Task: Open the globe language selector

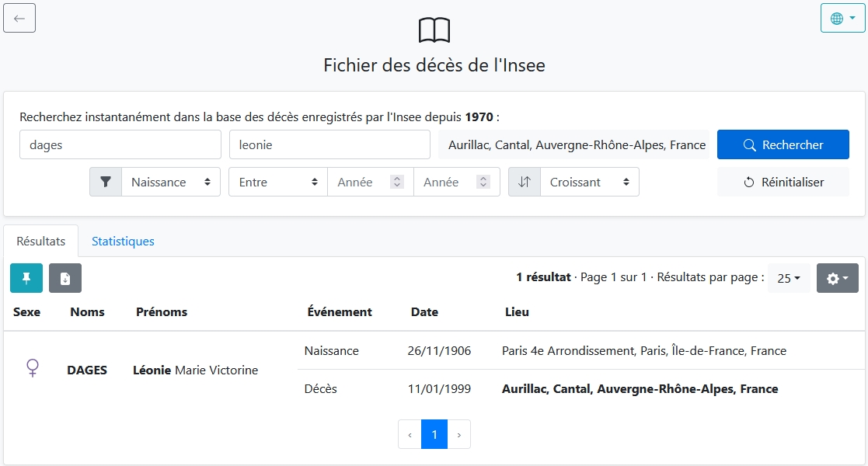Action: click(842, 18)
